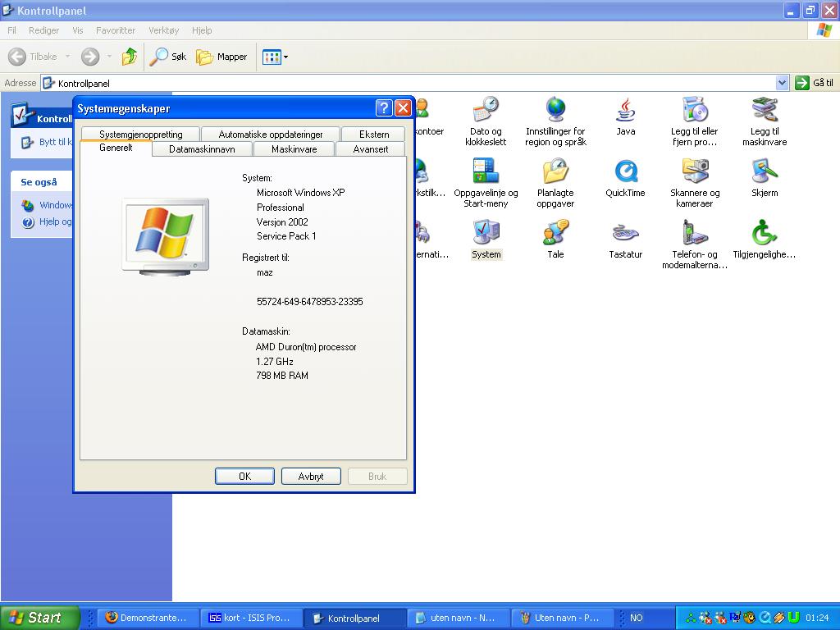
Task: Open the view style dropdown button
Action: pos(276,57)
